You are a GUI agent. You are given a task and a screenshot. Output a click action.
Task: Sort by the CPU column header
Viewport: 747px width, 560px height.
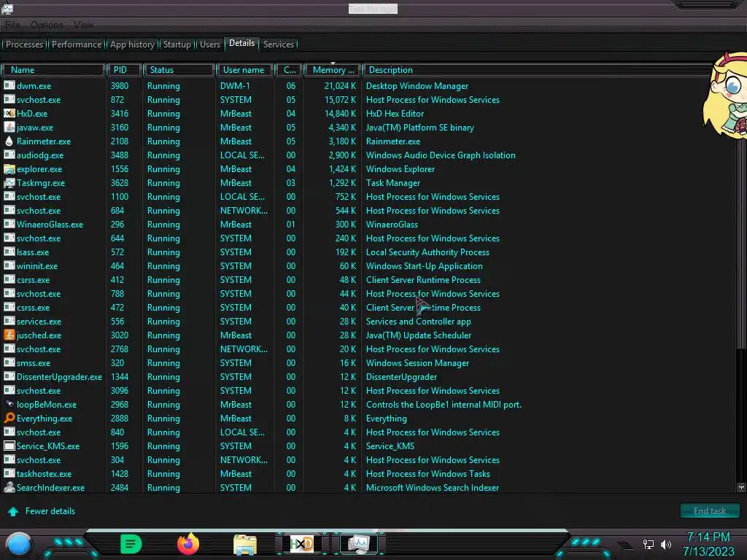pyautogui.click(x=289, y=70)
